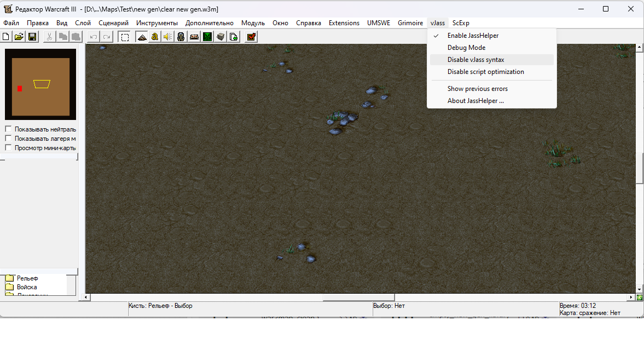Click the Рельеф folder icon

click(x=10, y=278)
